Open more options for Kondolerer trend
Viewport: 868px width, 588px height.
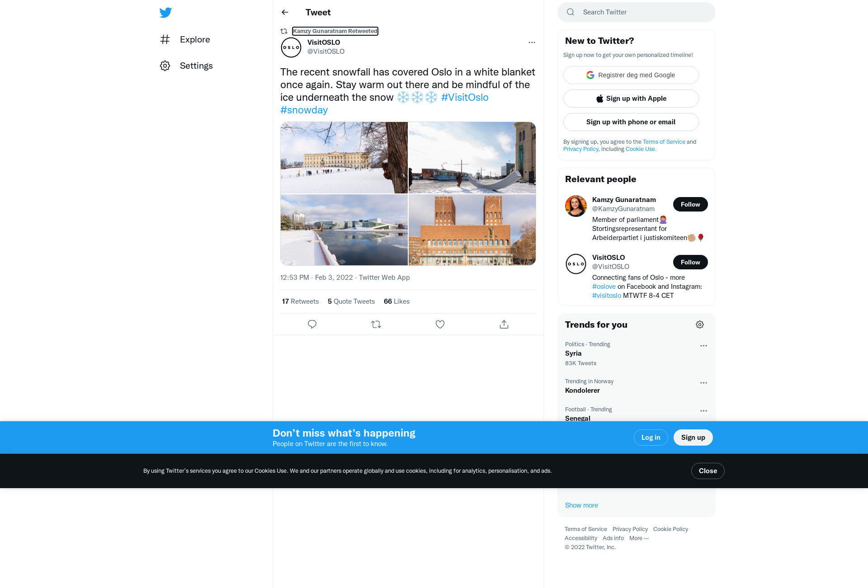(x=703, y=383)
